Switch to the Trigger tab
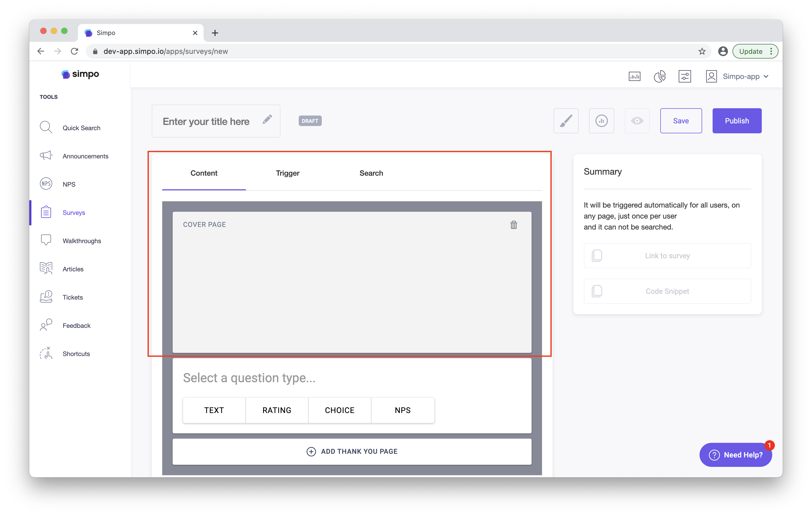 (x=287, y=173)
